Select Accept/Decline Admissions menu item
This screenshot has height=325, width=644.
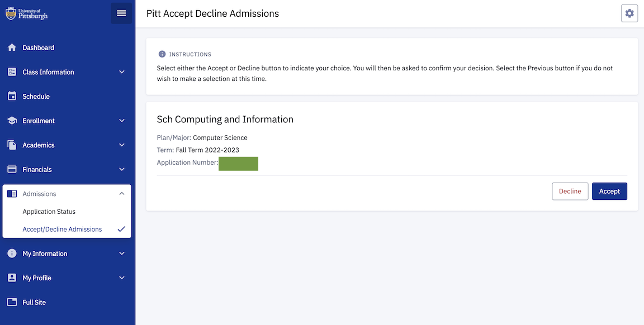pos(62,230)
